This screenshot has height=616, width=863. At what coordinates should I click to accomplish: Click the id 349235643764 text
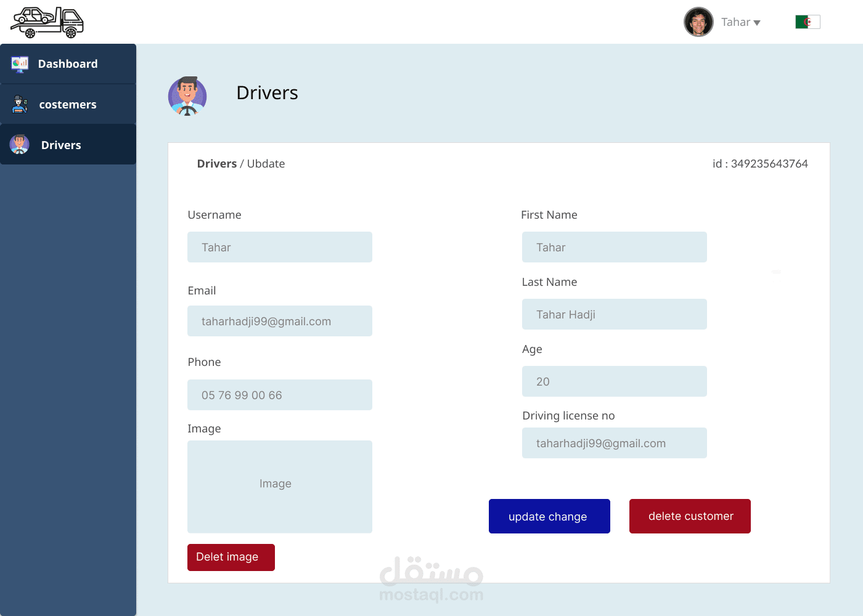point(760,164)
